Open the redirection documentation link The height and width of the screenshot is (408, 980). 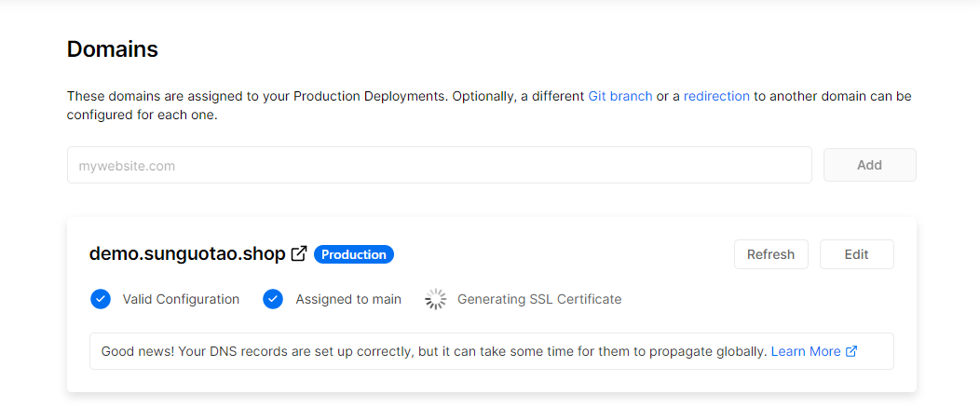(716, 96)
